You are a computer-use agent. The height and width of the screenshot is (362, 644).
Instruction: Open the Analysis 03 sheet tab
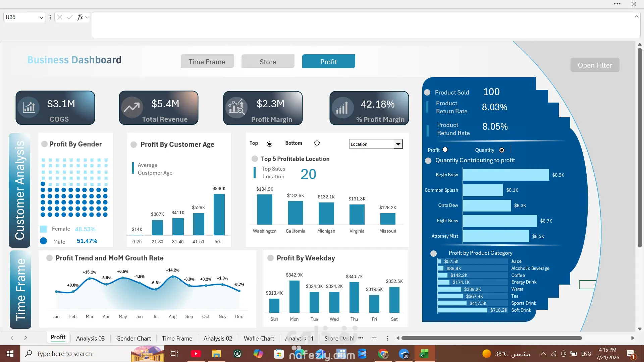tap(90, 339)
